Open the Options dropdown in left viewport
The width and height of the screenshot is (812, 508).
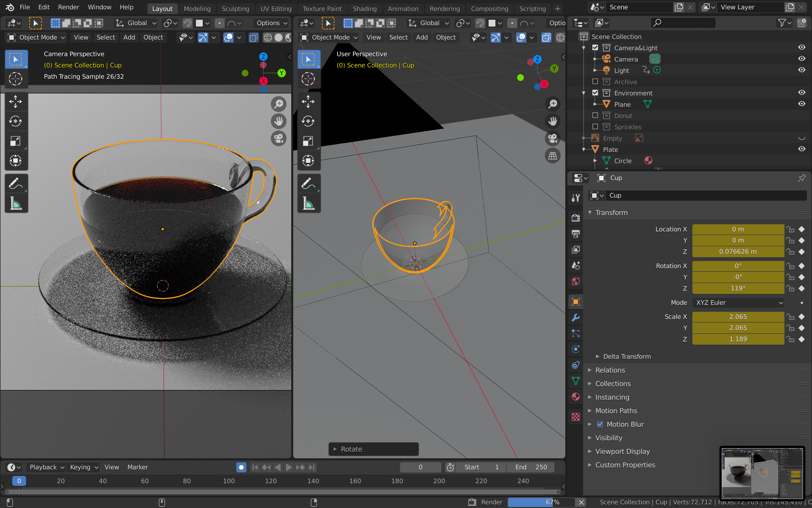[x=272, y=23]
